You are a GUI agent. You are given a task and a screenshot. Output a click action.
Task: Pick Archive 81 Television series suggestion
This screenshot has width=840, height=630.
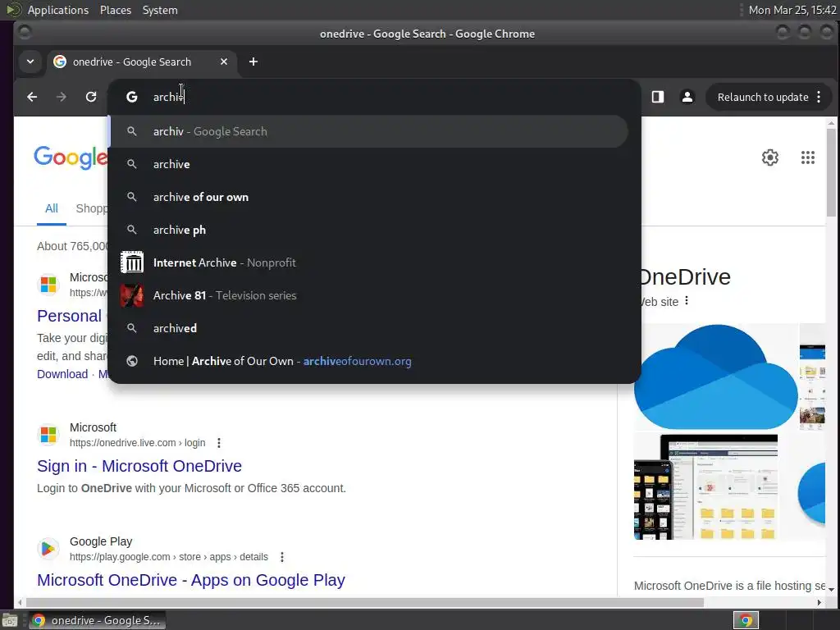(368, 295)
